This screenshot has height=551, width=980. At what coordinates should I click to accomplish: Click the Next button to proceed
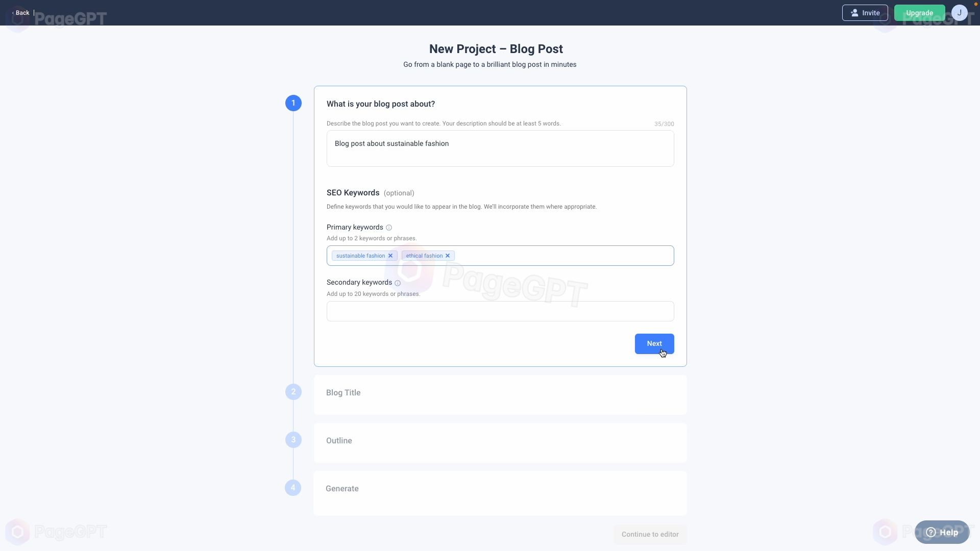coord(654,343)
